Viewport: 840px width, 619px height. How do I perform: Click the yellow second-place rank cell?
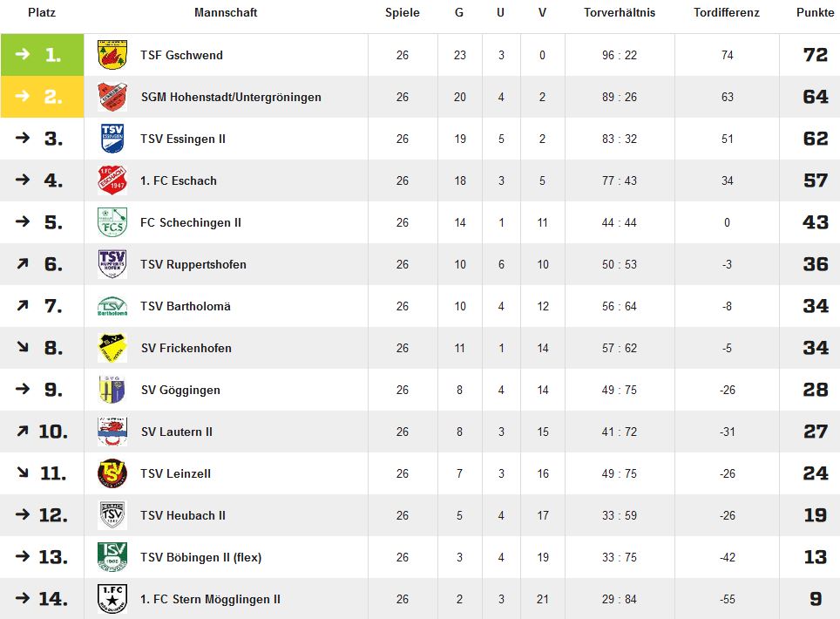click(x=43, y=97)
